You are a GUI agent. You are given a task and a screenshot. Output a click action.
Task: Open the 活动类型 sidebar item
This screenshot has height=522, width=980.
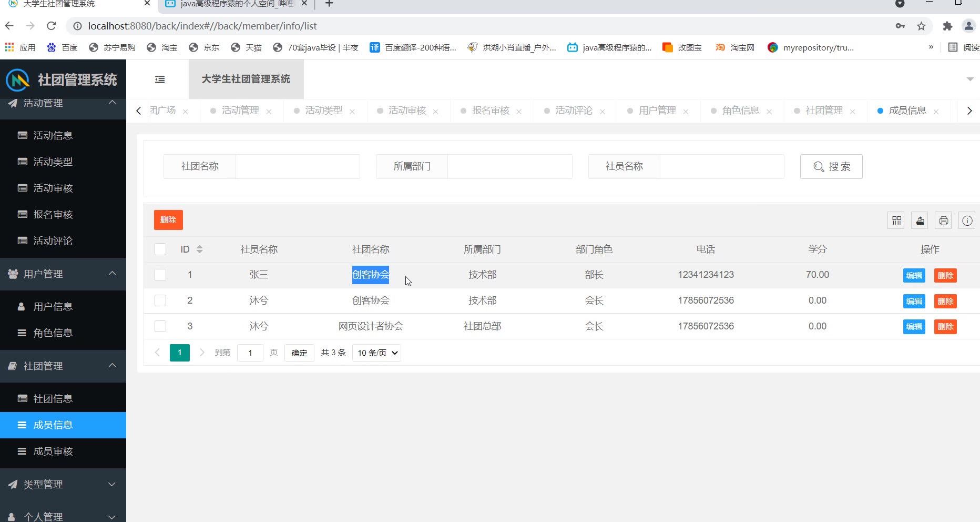coord(63,162)
